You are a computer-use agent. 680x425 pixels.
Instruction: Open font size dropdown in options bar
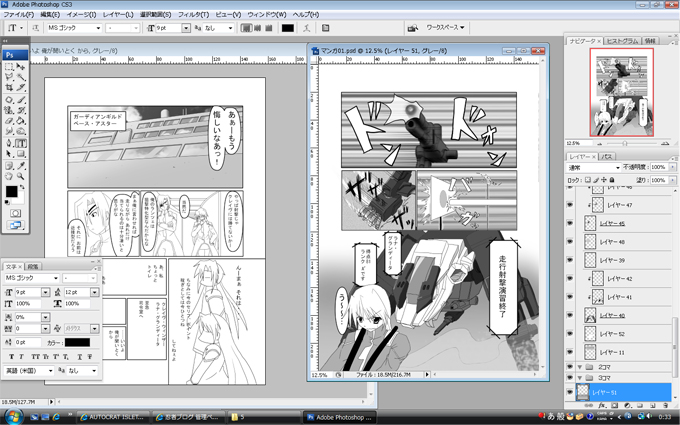pyautogui.click(x=186, y=28)
